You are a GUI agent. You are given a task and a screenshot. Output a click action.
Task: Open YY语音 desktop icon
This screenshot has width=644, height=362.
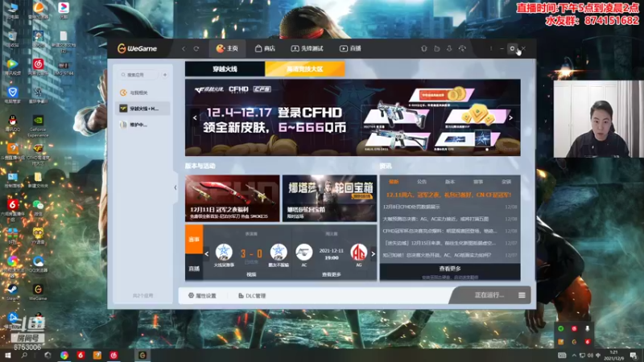coord(38,236)
